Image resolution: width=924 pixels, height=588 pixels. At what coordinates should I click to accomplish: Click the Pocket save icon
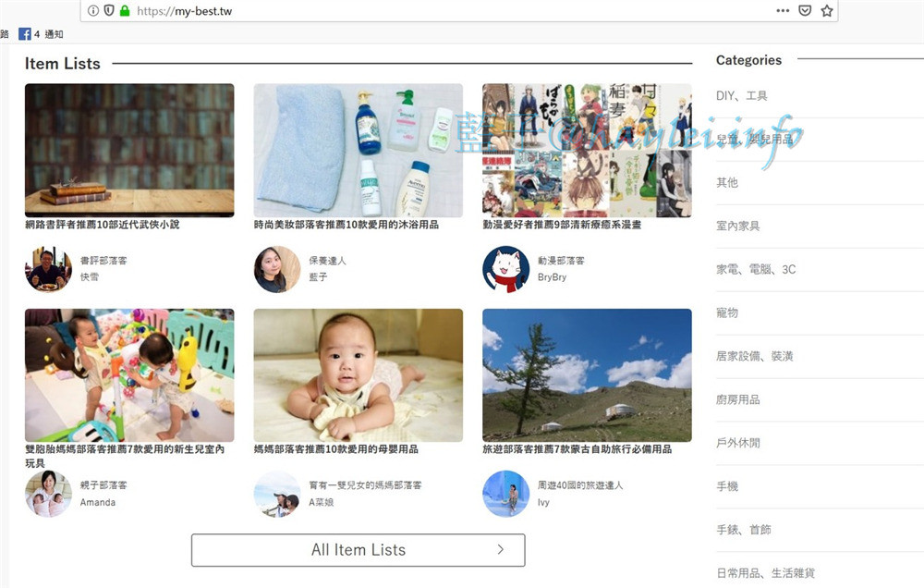coord(805,10)
